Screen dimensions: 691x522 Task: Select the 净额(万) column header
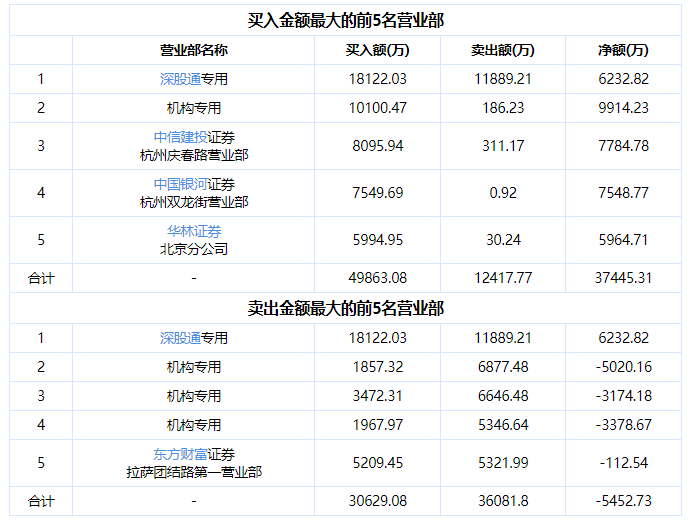[x=623, y=50]
